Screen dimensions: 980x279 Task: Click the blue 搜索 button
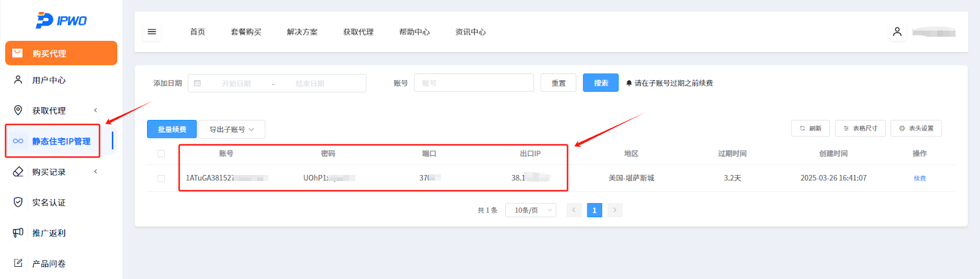coord(600,83)
